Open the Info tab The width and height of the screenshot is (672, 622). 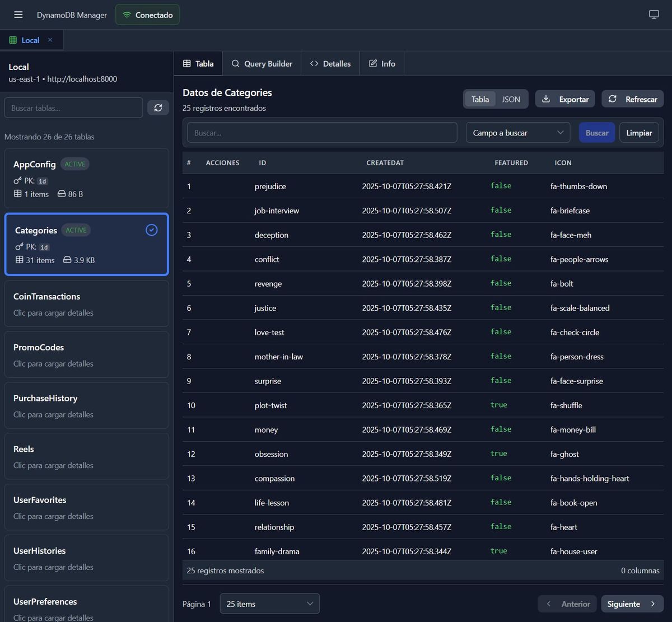(382, 64)
